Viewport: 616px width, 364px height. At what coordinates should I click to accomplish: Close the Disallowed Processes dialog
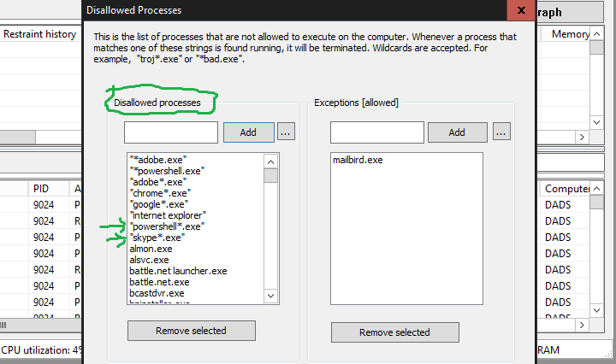(518, 12)
